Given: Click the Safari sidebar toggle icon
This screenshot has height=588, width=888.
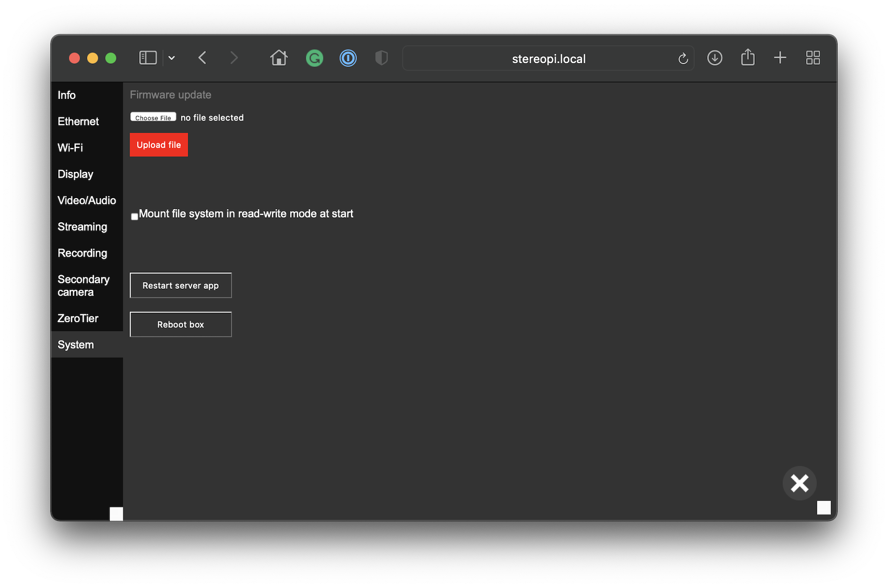Looking at the screenshot, I should click(x=148, y=58).
